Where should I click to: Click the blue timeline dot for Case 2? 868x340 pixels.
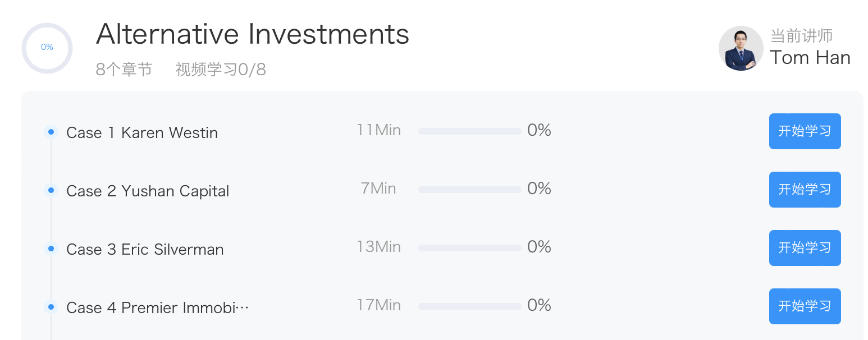click(x=51, y=190)
